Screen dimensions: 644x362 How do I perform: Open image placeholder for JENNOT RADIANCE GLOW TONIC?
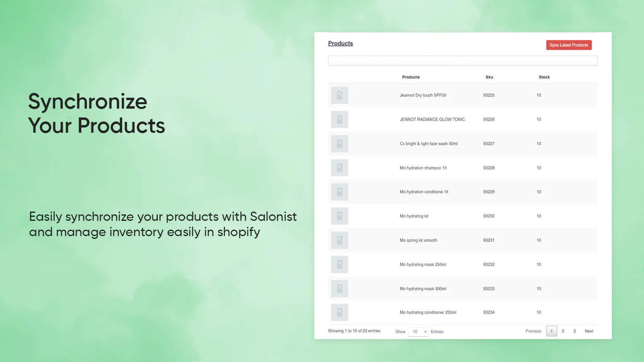[340, 119]
